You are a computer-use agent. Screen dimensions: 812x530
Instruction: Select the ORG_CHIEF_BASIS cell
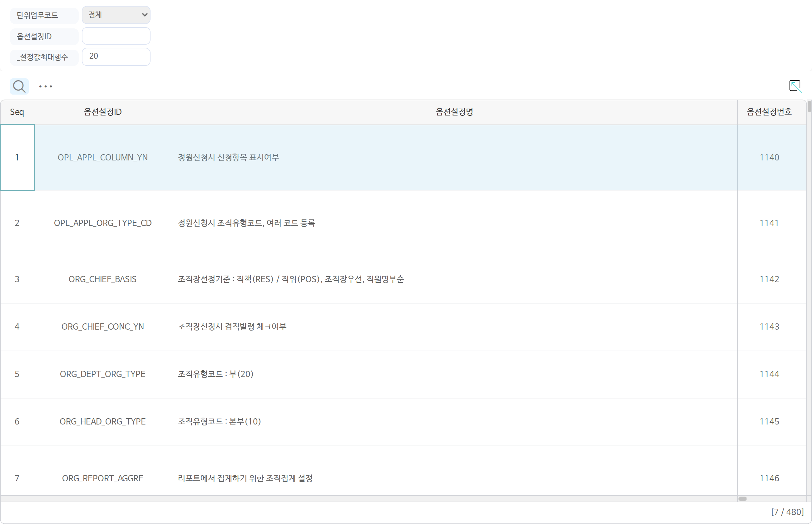click(x=103, y=279)
